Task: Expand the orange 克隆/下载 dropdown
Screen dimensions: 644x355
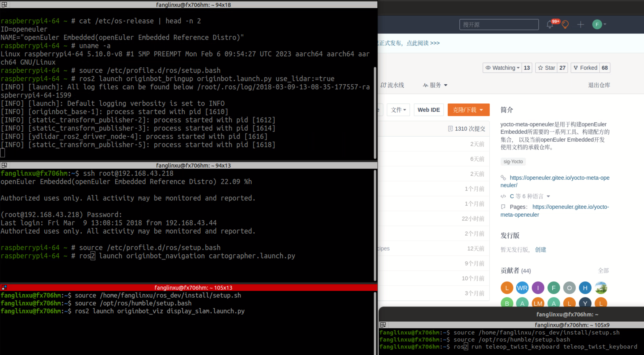Action: pos(468,110)
